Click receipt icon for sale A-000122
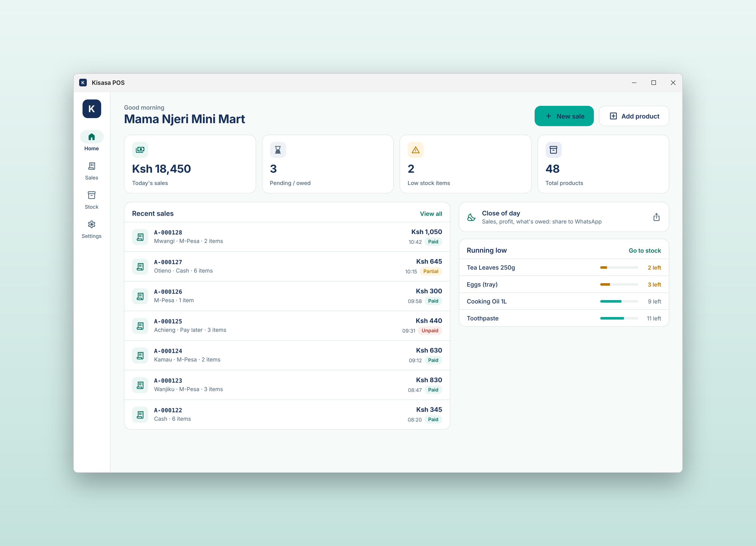756x546 pixels. pyautogui.click(x=140, y=415)
